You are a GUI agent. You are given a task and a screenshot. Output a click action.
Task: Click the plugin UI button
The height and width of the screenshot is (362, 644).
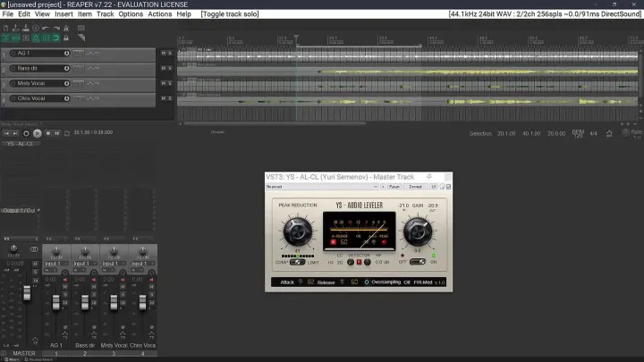(x=433, y=187)
